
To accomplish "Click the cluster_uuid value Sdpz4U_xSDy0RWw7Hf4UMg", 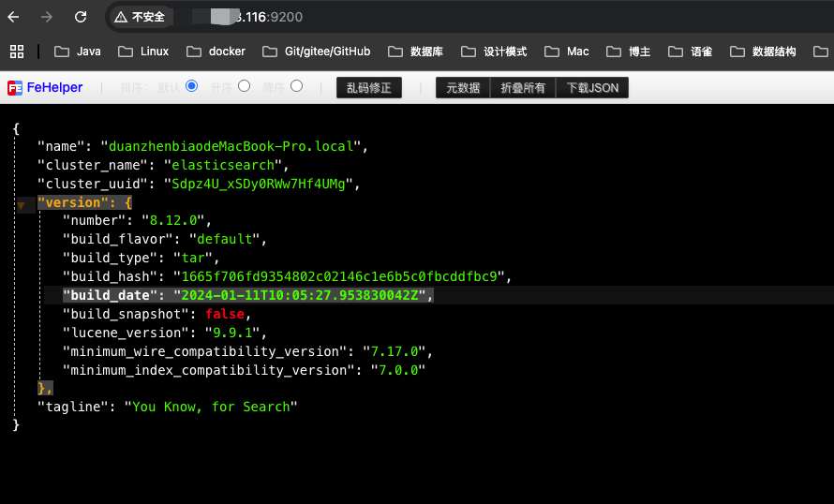I will 259,184.
